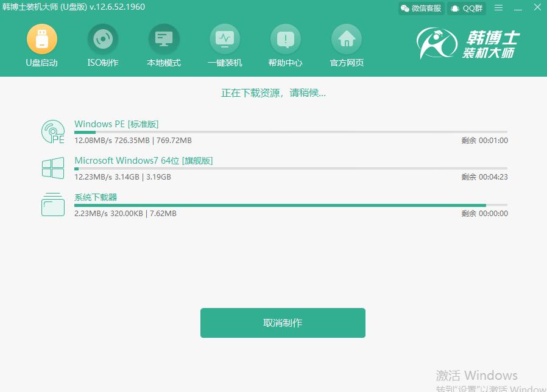Click the 激活 Windows watermark text
The width and height of the screenshot is (547, 392).
[478, 376]
